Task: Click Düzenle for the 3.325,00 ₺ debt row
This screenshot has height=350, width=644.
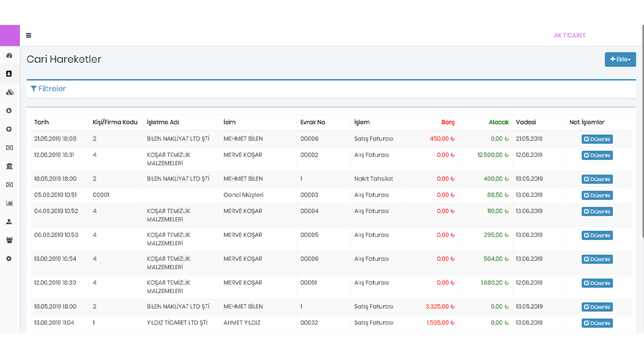Action: coord(597,307)
